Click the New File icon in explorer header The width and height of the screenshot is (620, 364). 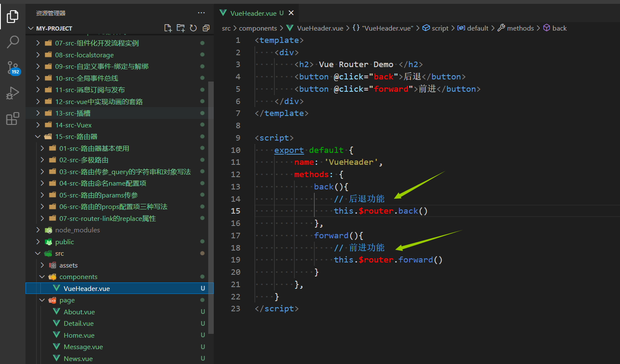pyautogui.click(x=168, y=28)
